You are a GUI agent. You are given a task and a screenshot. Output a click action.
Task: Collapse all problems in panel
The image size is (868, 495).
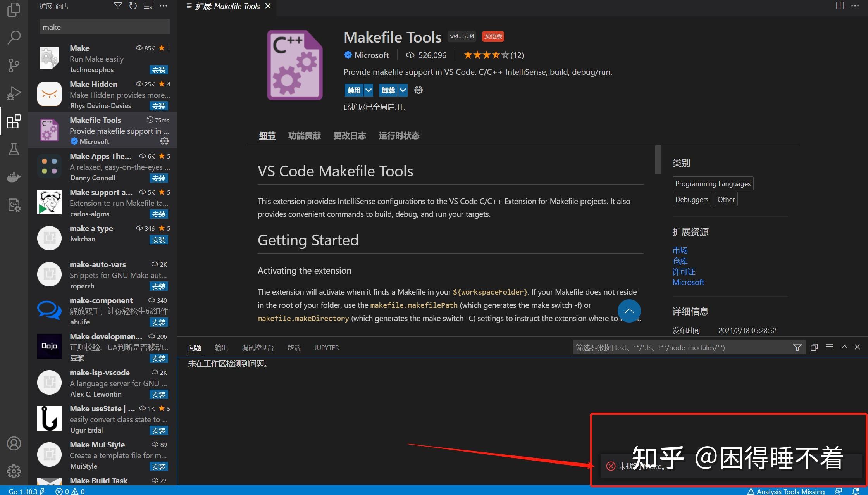814,347
